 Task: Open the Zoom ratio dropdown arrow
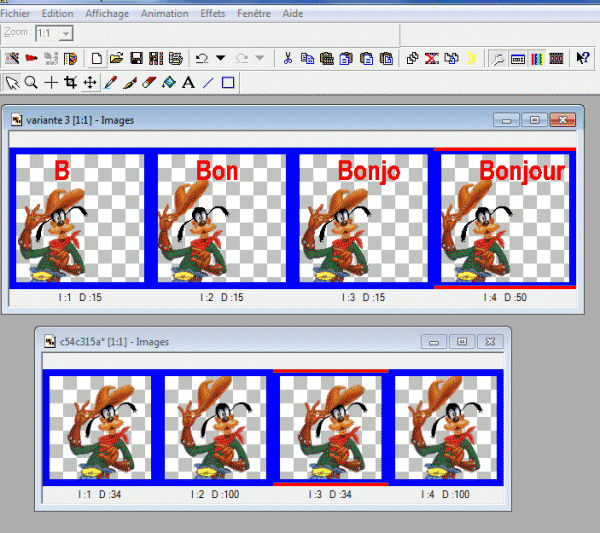66,34
